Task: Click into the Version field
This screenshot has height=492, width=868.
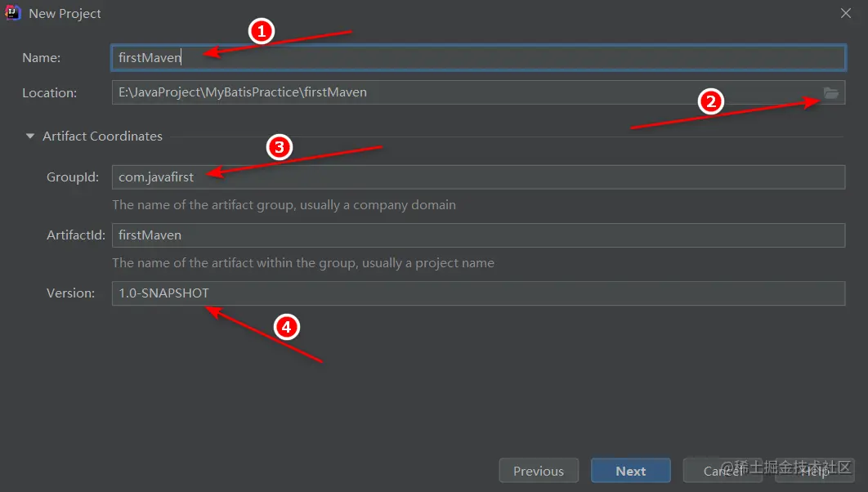Action: 478,293
